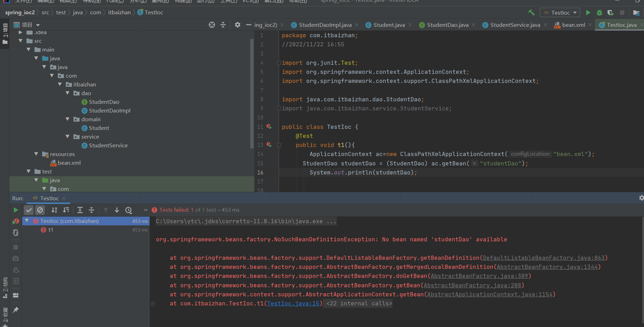Collapse the domain package node
Viewport: 644px width, 327px height.
(67, 119)
